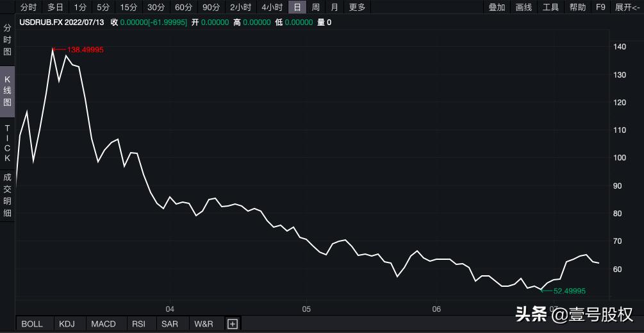This screenshot has width=644, height=333.
Task: Show the MACD indicator
Action: tap(103, 324)
